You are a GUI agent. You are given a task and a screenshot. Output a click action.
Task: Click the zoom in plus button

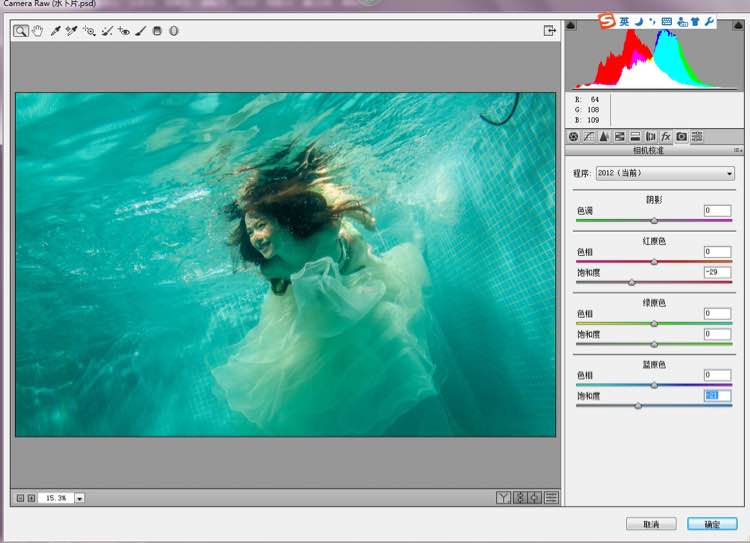[x=31, y=498]
